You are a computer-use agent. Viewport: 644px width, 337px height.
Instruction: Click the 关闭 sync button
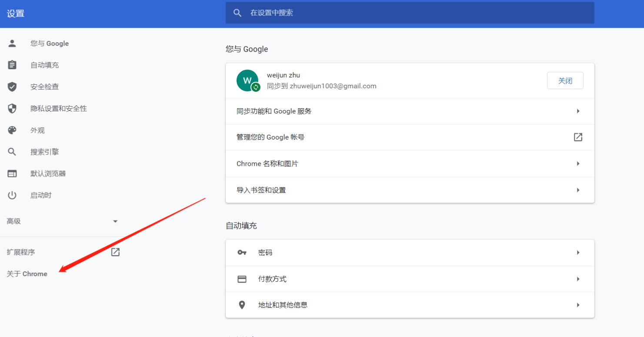tap(565, 80)
